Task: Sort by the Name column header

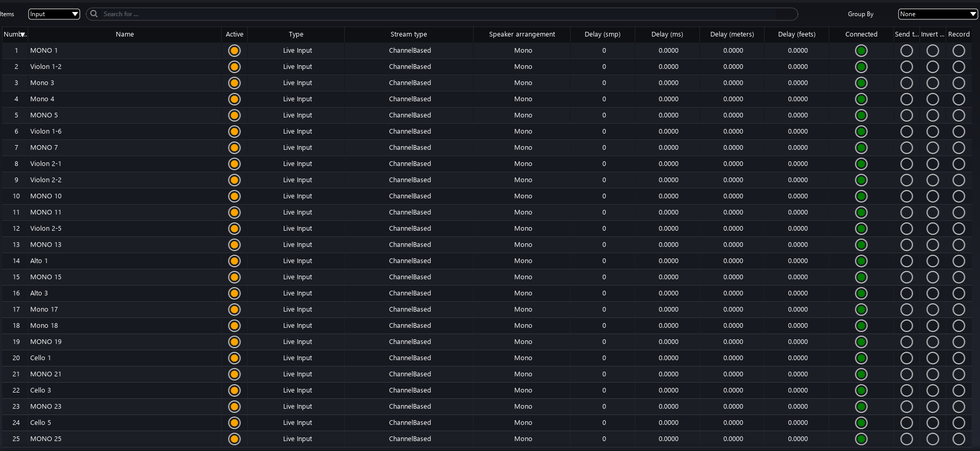Action: (125, 34)
